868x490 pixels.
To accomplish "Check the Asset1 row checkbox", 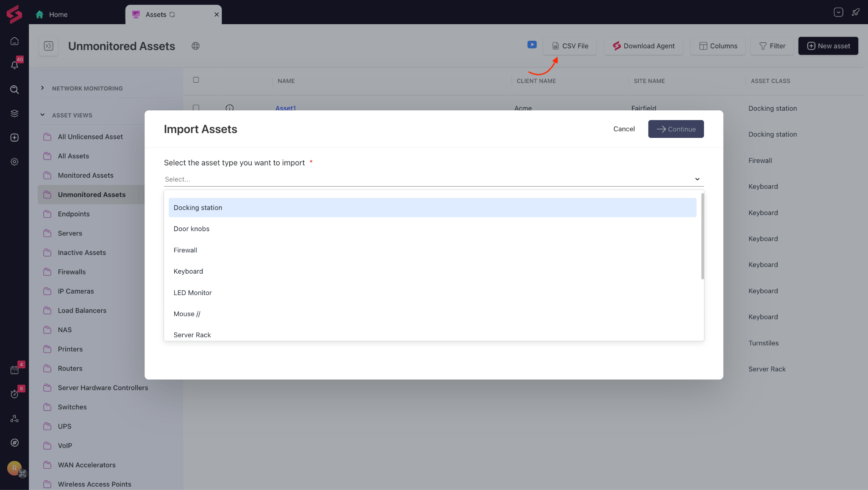I will pos(196,108).
